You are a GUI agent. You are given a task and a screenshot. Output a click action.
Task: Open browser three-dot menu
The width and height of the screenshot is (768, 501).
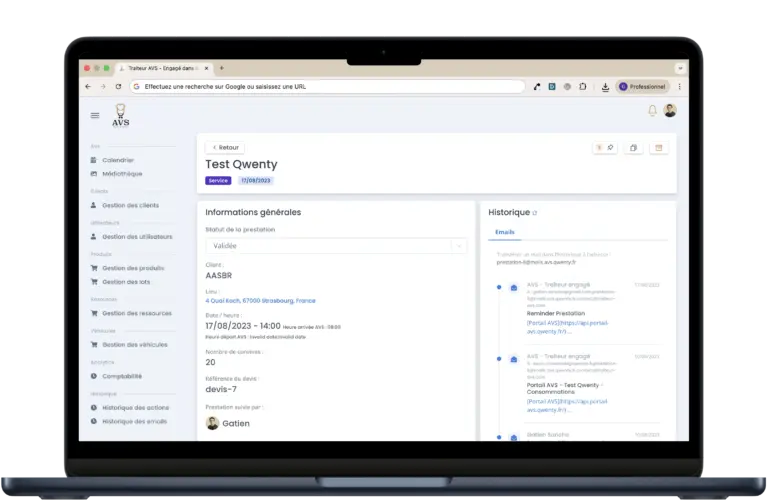click(x=680, y=87)
